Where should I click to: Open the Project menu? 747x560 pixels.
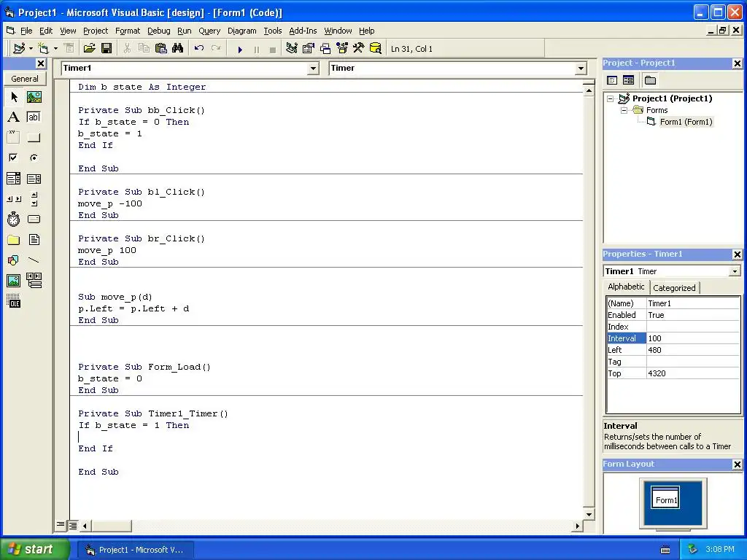96,31
